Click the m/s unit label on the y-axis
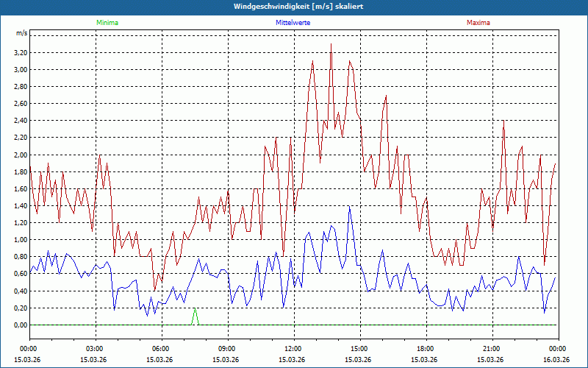Screen dimensions: 588x368 pos(21,33)
